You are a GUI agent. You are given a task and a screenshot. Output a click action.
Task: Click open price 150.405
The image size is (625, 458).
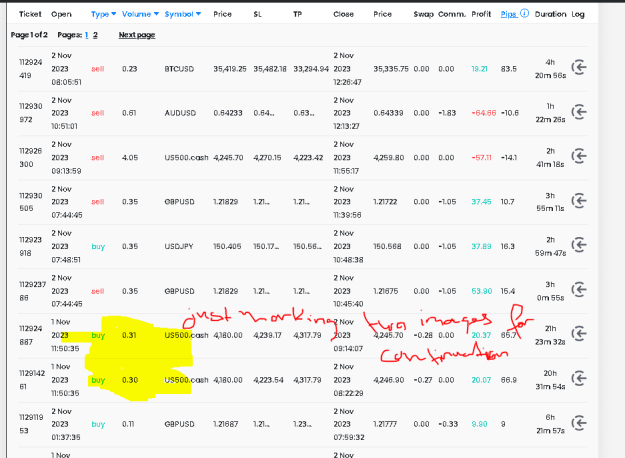[227, 246]
